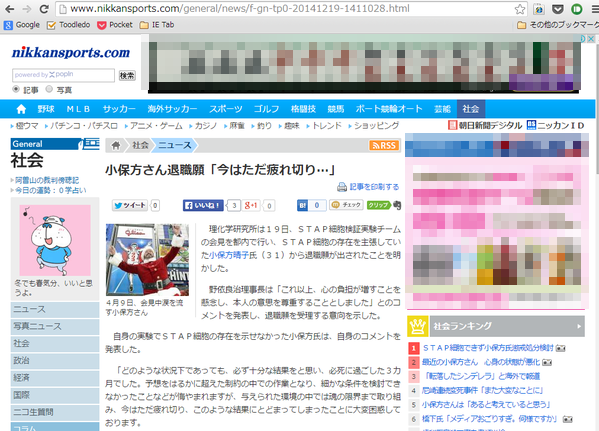Open the RSS feed button
Screen dimensions: 599x431
pyautogui.click(x=384, y=146)
